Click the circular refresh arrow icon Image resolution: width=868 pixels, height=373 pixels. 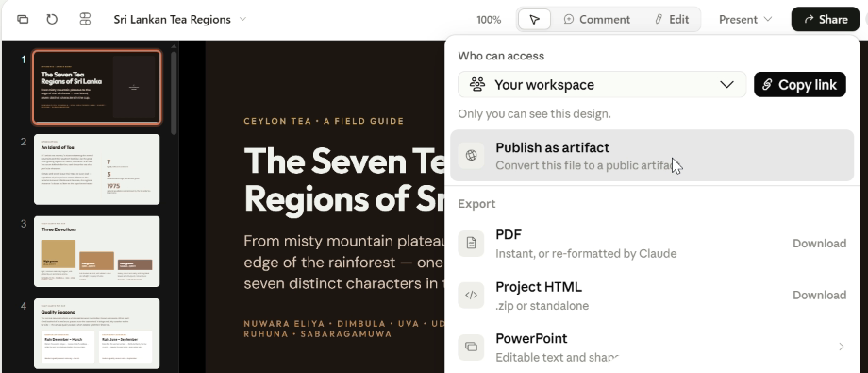click(x=52, y=20)
